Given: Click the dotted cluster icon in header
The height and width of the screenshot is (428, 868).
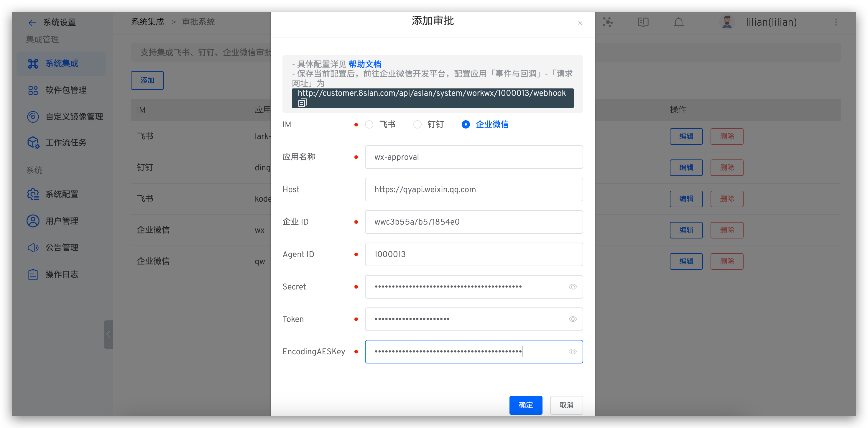Looking at the screenshot, I should [608, 22].
